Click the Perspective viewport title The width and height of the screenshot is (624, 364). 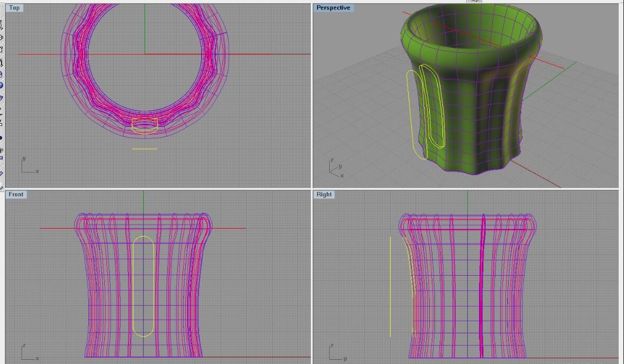click(333, 7)
